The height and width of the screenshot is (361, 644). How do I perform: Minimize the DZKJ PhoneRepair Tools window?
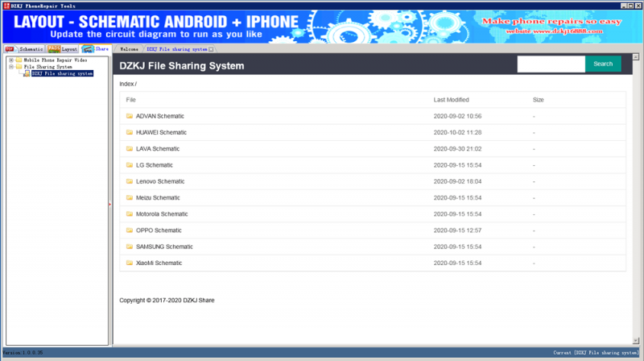click(x=623, y=6)
